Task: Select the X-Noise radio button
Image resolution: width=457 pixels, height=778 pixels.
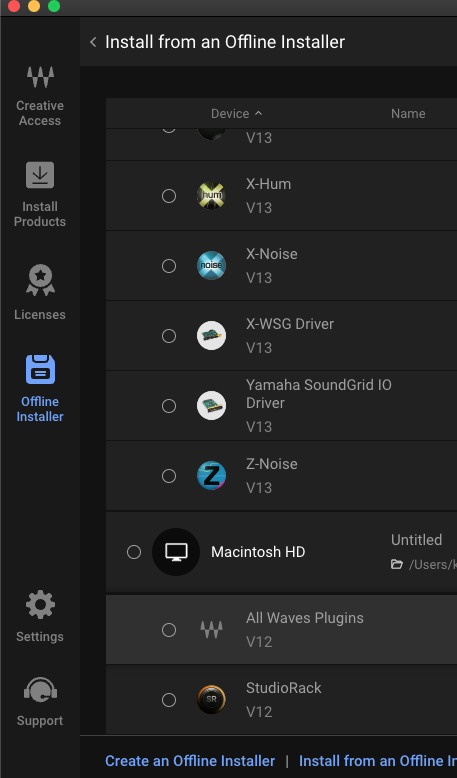Action: coord(169,266)
